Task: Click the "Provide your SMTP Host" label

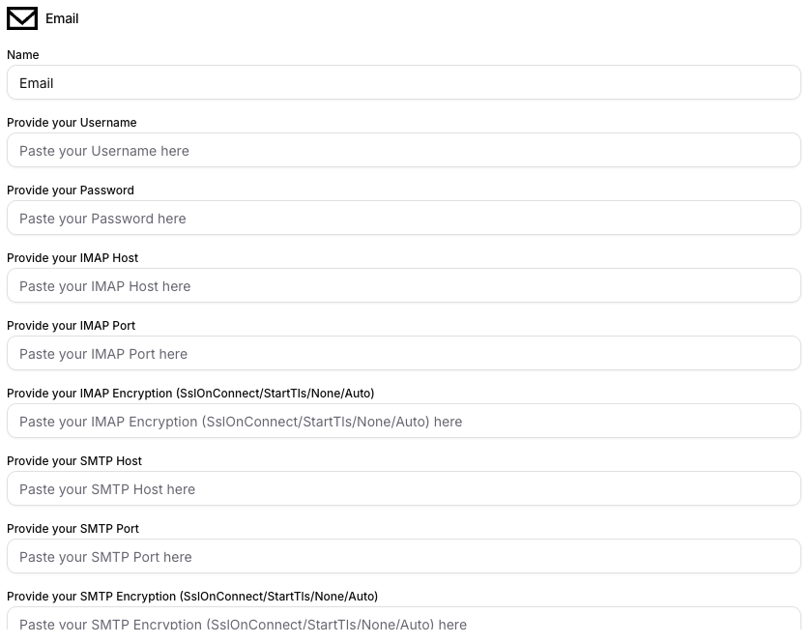Action: [x=73, y=461]
